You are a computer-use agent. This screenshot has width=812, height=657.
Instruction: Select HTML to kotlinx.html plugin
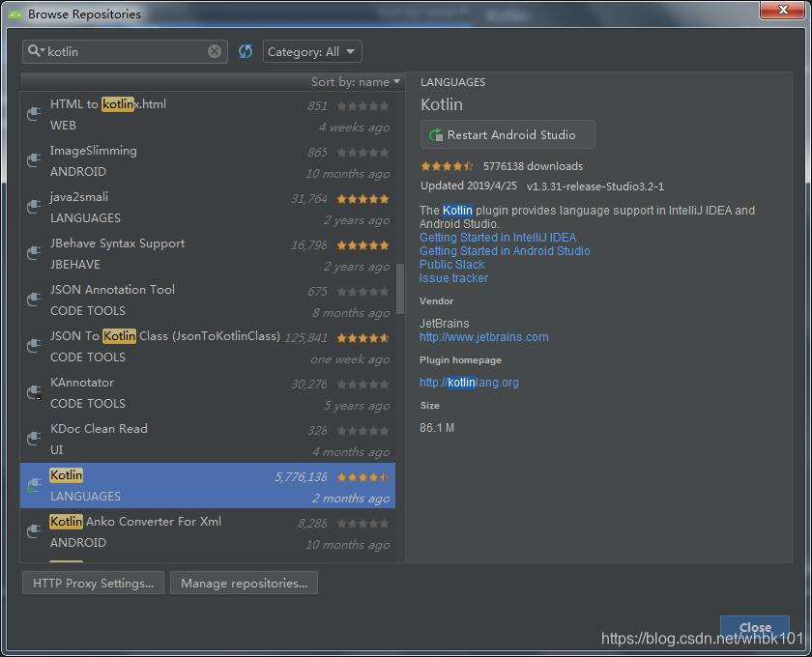(208, 114)
